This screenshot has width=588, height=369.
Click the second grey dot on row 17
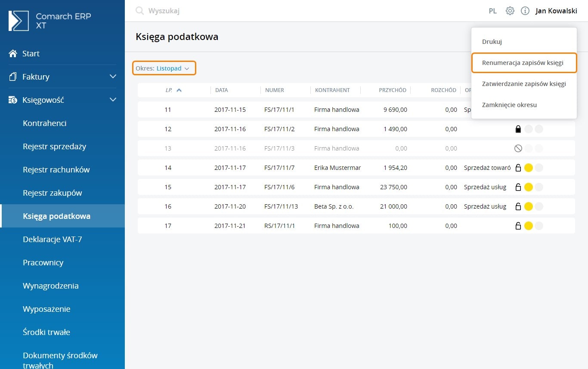point(539,226)
